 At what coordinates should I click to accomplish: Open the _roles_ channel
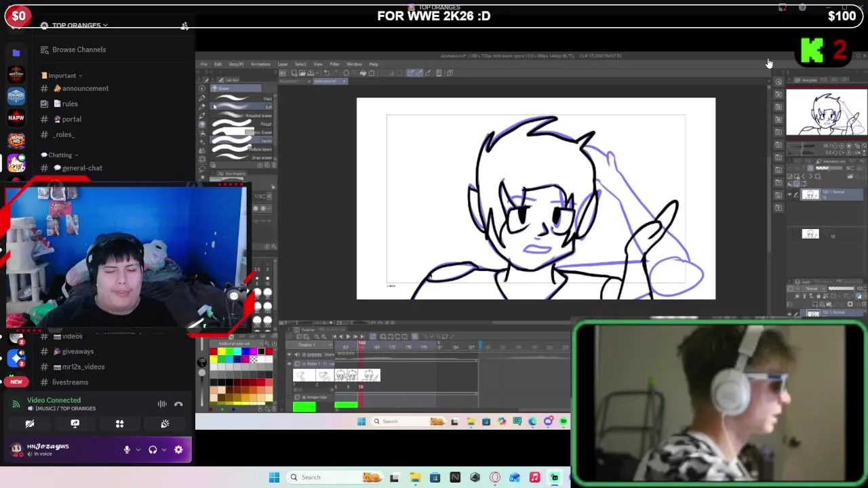(58, 134)
